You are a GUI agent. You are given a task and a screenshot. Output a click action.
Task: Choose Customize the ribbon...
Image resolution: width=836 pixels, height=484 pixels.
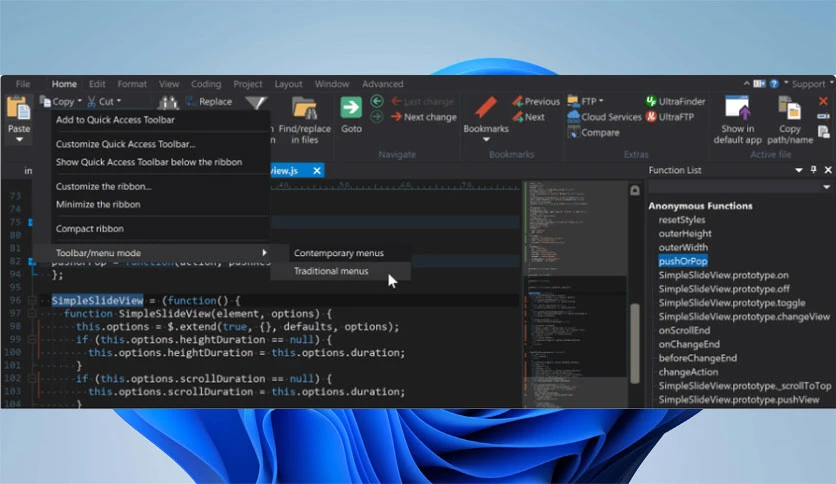click(x=160, y=187)
